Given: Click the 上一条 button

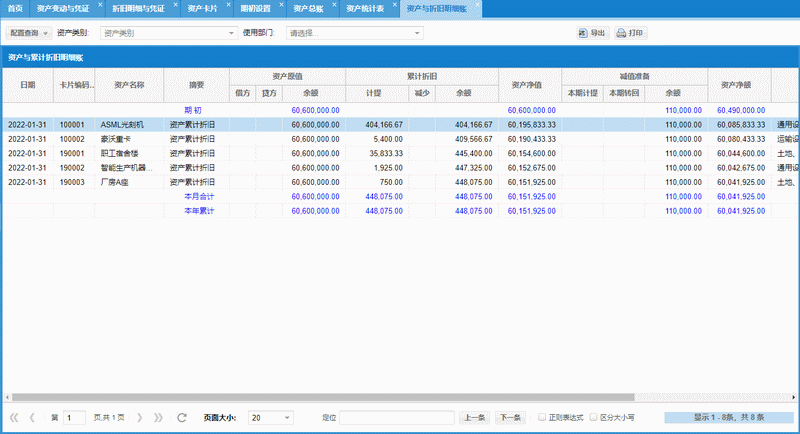Looking at the screenshot, I should click(x=474, y=418).
